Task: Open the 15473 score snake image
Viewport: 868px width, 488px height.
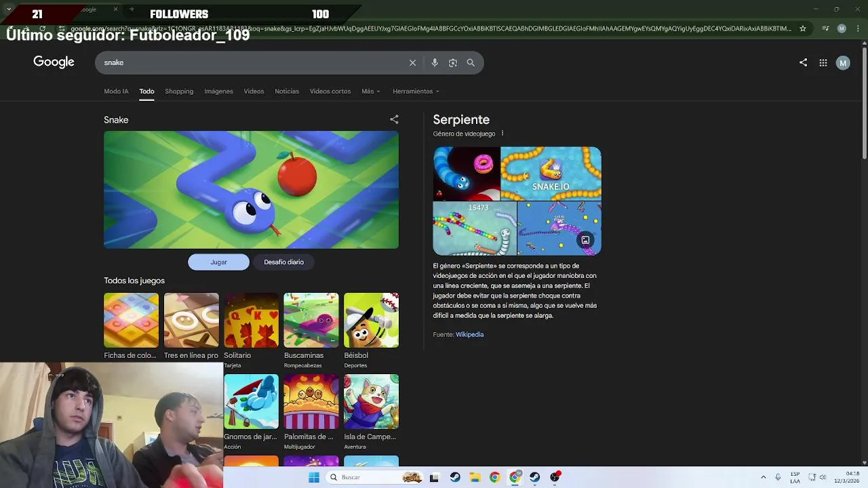Action: [x=475, y=228]
